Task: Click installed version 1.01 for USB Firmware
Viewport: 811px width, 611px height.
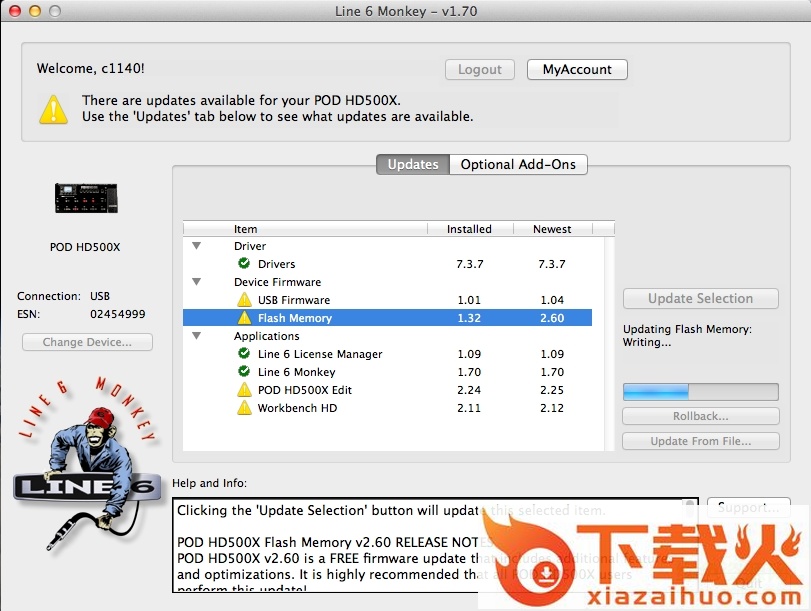Action: (469, 300)
